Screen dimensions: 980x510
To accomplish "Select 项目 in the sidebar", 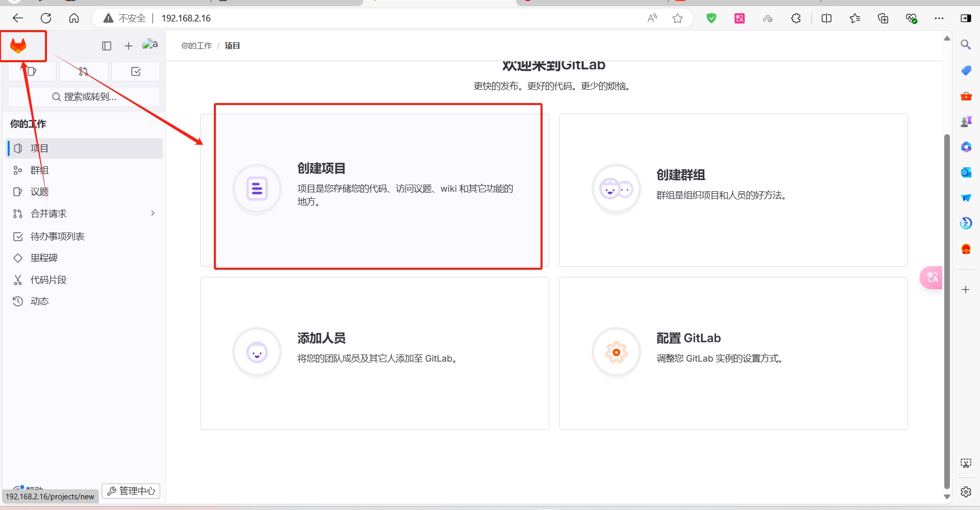I will click(x=85, y=148).
